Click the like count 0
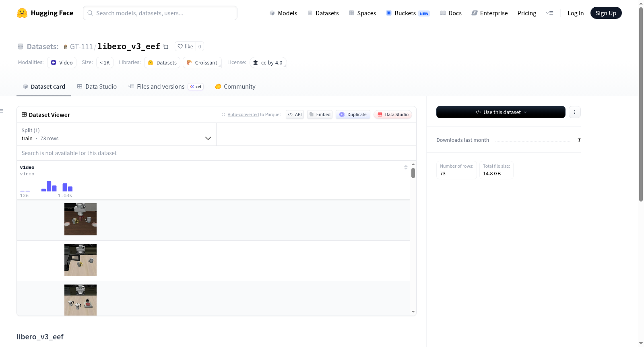This screenshot has height=347, width=644. pos(200,46)
